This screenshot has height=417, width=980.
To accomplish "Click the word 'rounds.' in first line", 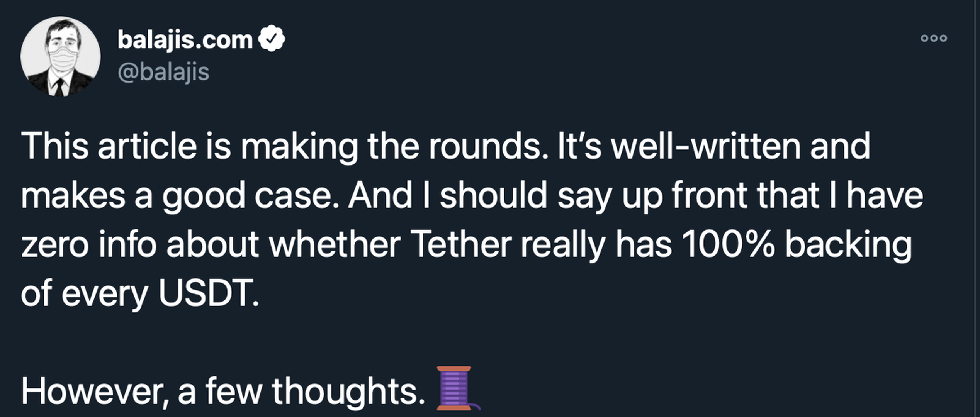I will [x=488, y=146].
